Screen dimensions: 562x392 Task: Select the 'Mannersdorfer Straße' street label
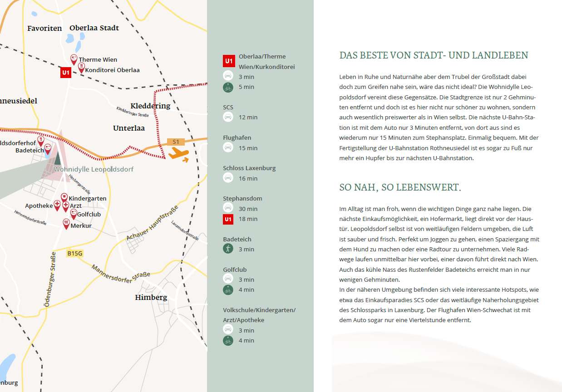[x=121, y=274]
